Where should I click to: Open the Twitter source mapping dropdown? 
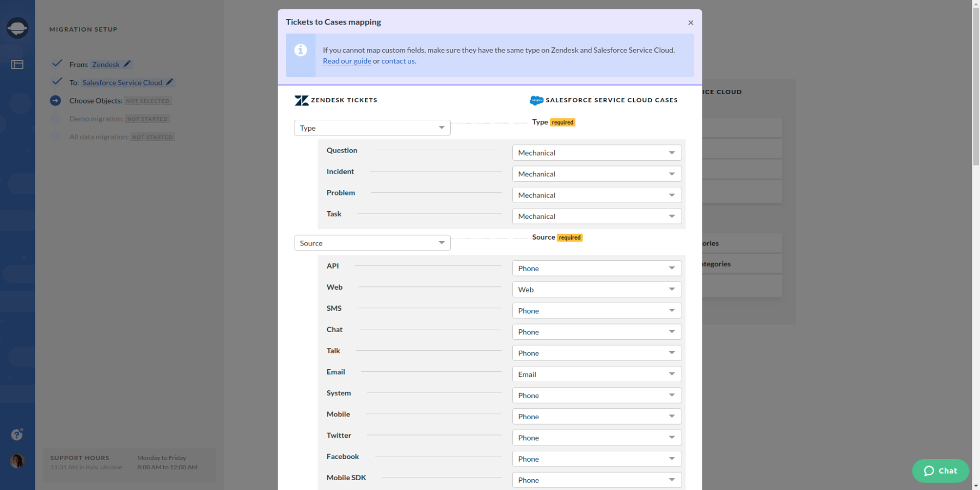596,438
